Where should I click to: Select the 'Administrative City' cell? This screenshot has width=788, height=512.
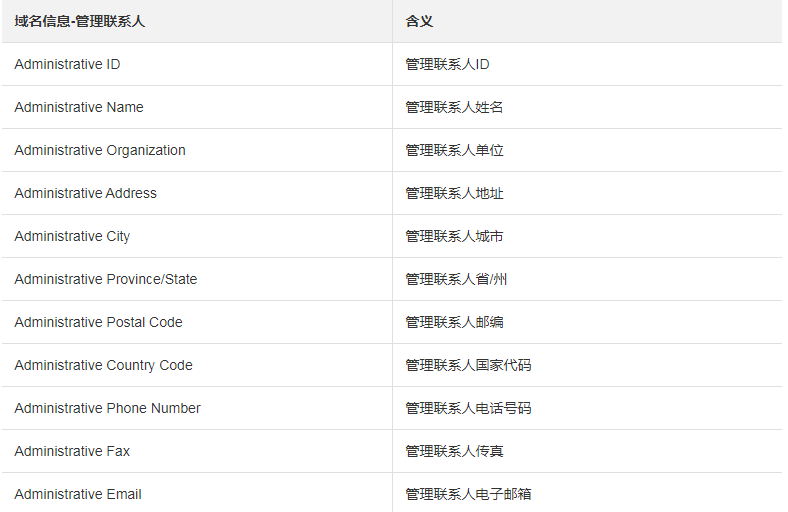pyautogui.click(x=72, y=236)
